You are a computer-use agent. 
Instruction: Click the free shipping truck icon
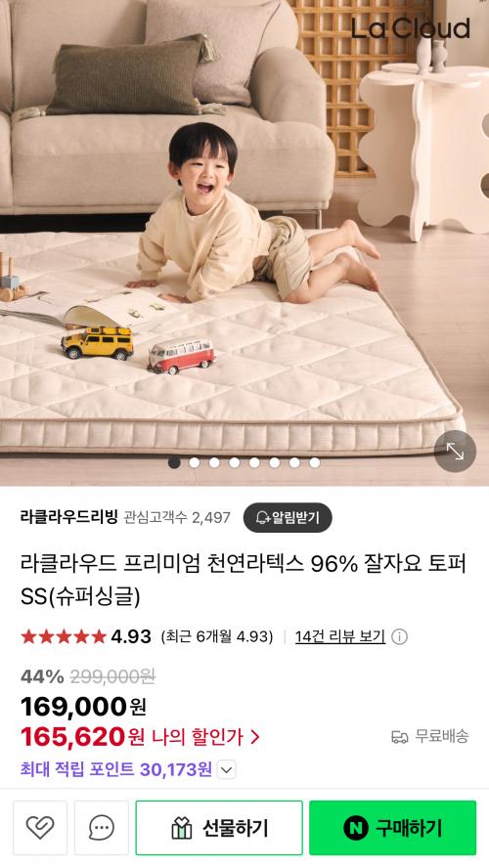[399, 737]
